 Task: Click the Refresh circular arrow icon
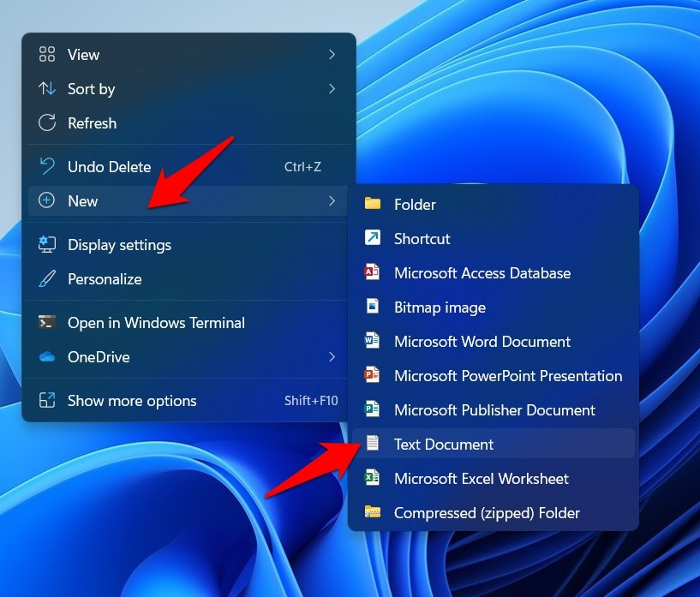(x=47, y=122)
